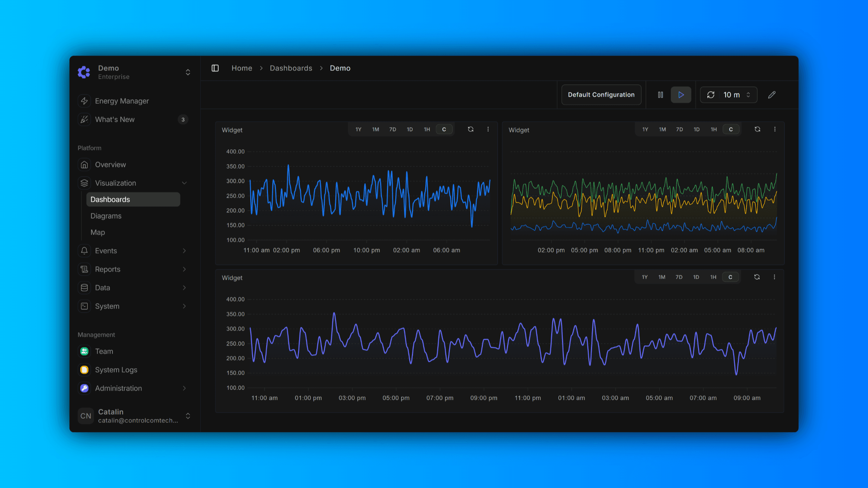
Task: Open the dashboard edit pencil icon
Action: tap(772, 94)
